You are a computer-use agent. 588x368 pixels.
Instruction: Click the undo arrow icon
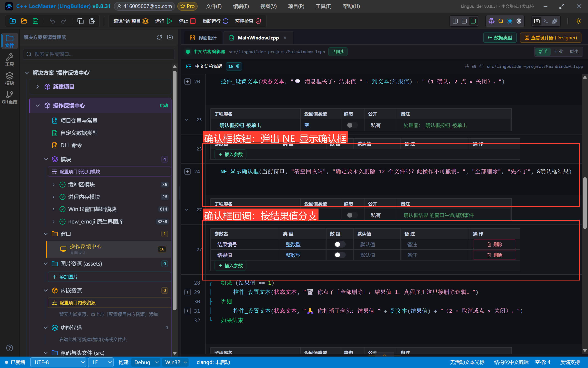[x=52, y=21]
